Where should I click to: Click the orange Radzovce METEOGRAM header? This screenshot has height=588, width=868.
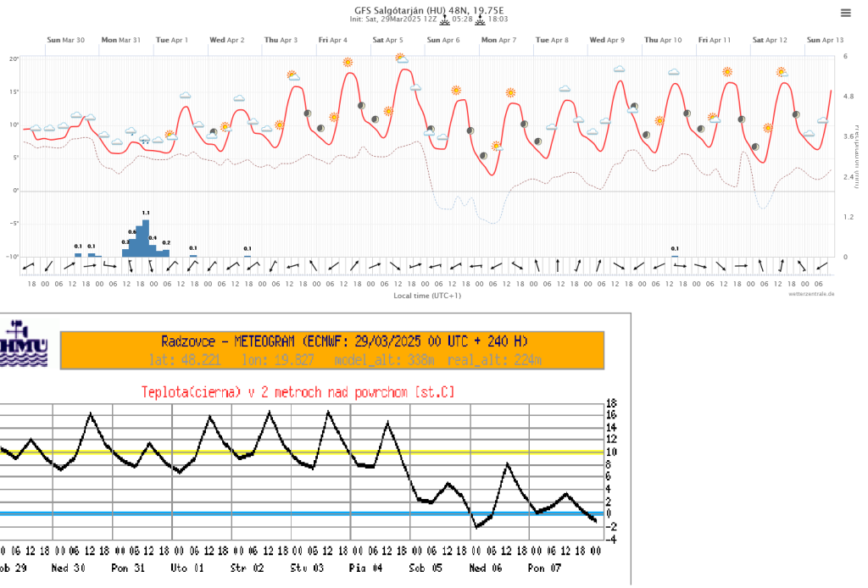332,350
